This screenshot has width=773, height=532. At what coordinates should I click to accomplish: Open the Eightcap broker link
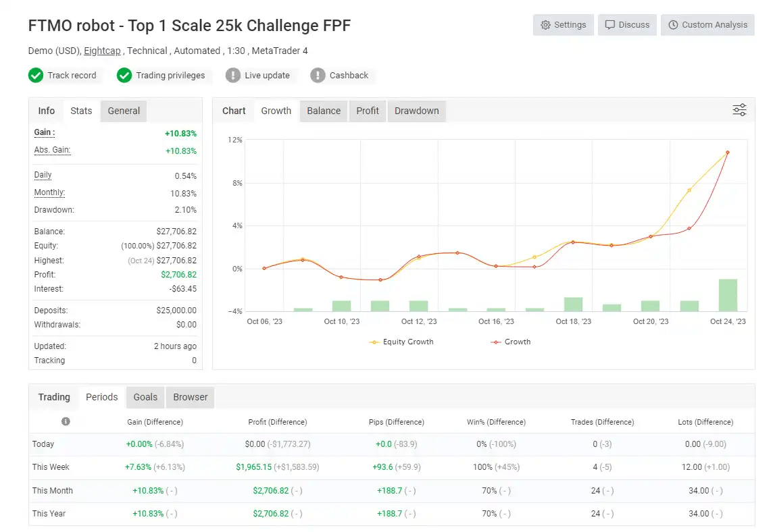point(102,51)
